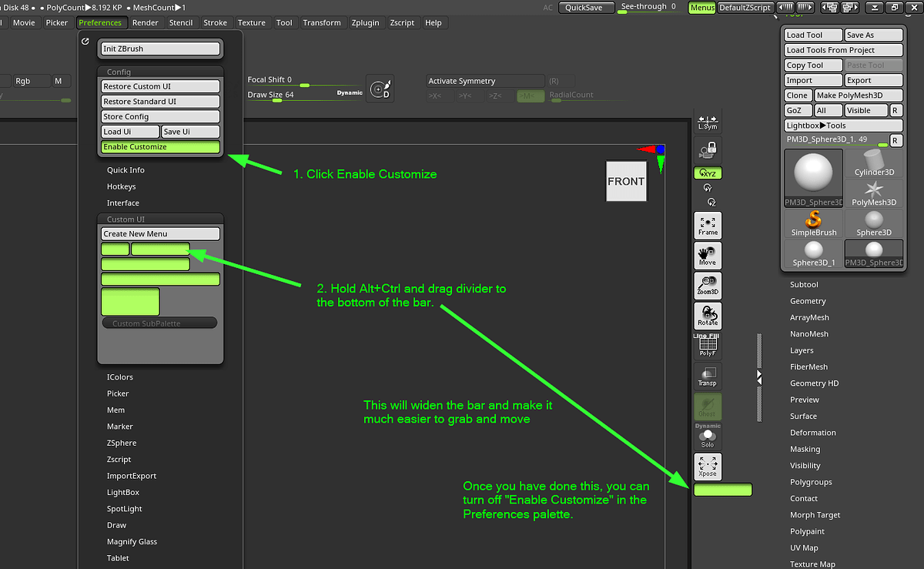Adjust the See-through slider

click(648, 8)
